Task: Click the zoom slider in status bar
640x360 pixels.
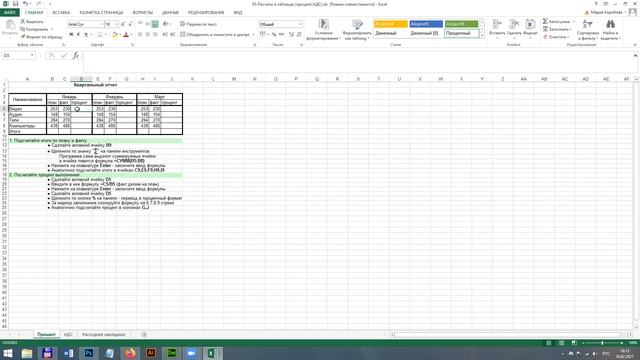Action: tap(602, 343)
